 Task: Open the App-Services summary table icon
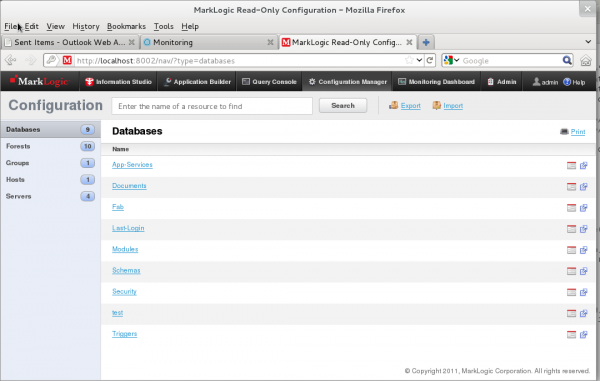click(x=571, y=166)
